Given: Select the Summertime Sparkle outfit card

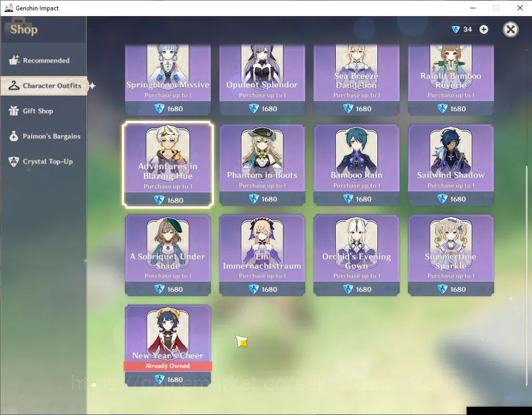Looking at the screenshot, I should point(451,255).
